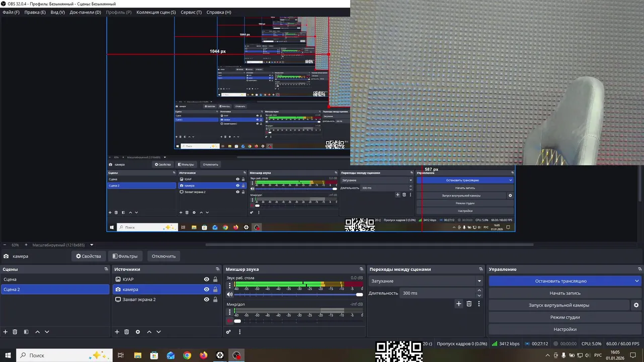
Task: Move scene down in Сцены panel
Action: coord(47,332)
